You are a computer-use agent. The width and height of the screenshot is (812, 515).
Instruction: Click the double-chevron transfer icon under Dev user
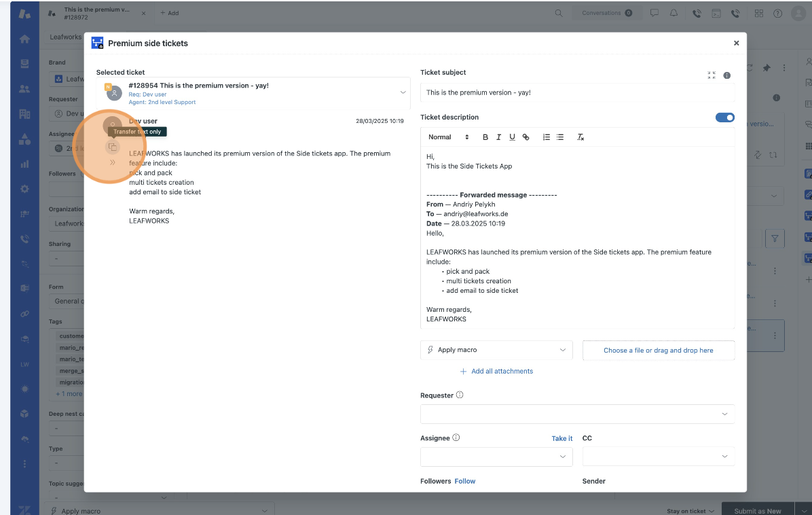(x=113, y=162)
